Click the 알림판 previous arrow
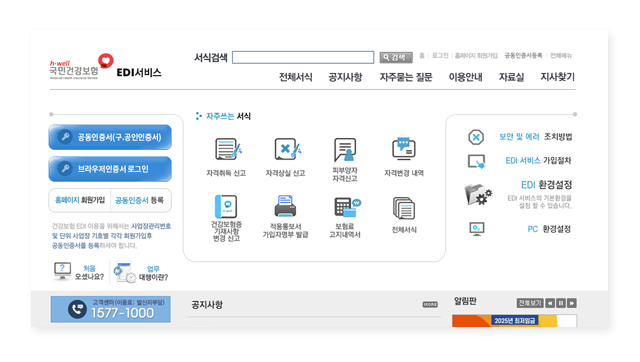 pyautogui.click(x=550, y=303)
